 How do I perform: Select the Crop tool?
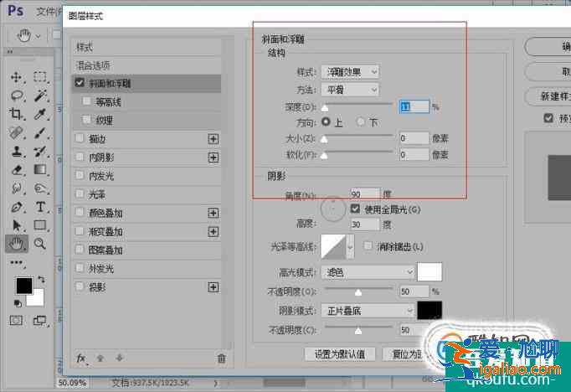click(x=16, y=114)
